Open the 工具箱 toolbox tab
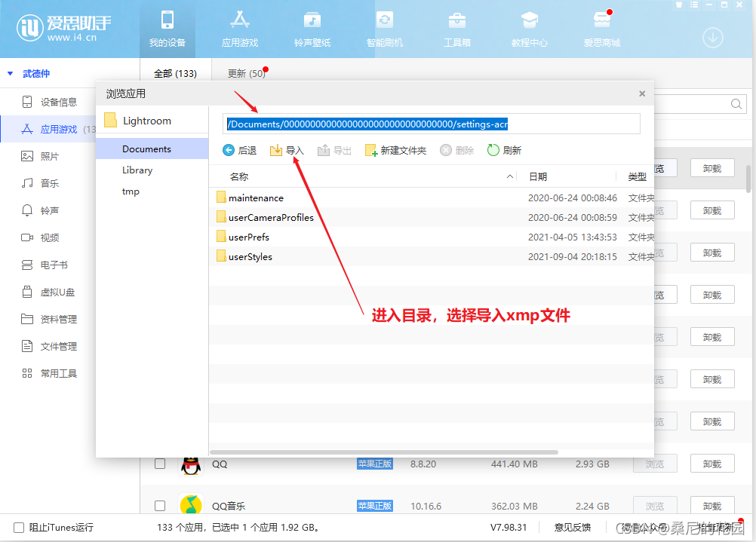Viewport: 756px width, 542px height. click(456, 29)
